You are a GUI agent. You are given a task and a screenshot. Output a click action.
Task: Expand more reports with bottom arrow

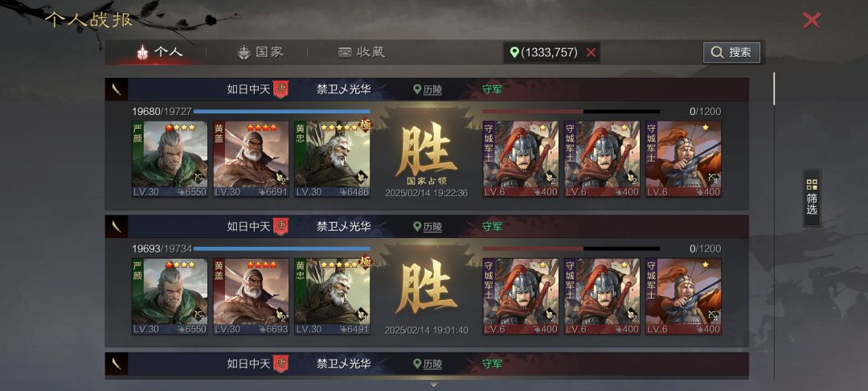[x=433, y=385]
